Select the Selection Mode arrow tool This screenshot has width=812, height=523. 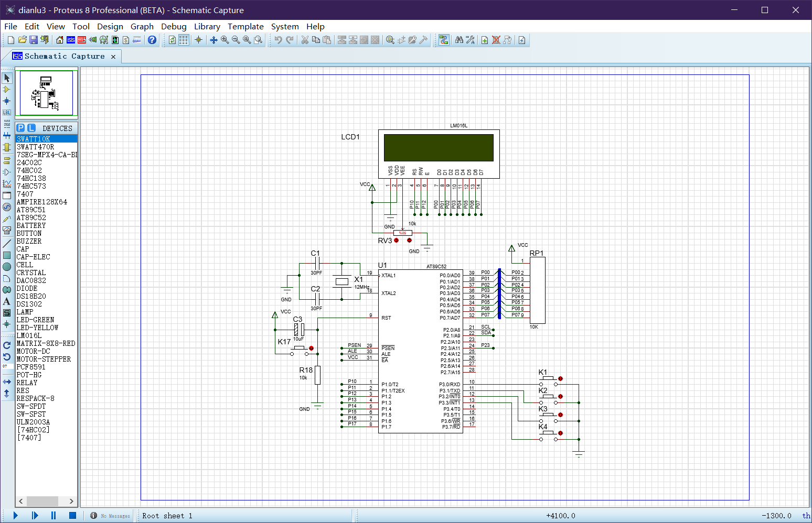(x=7, y=78)
